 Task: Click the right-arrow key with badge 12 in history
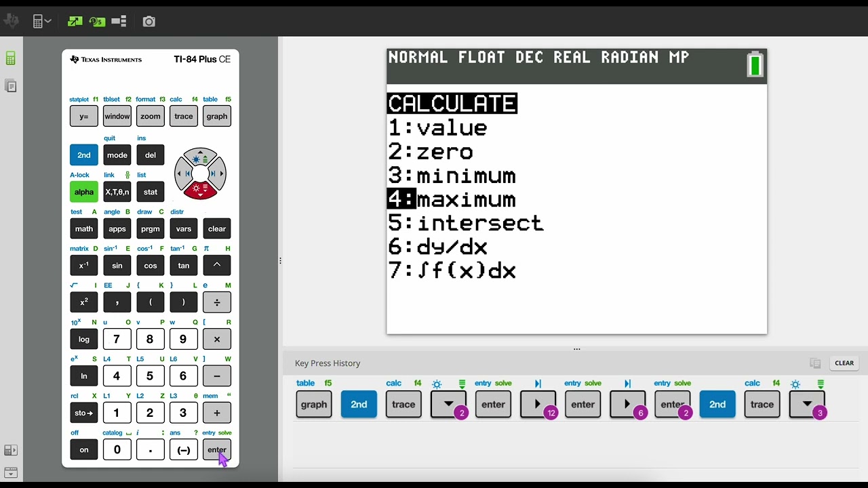[x=538, y=404]
